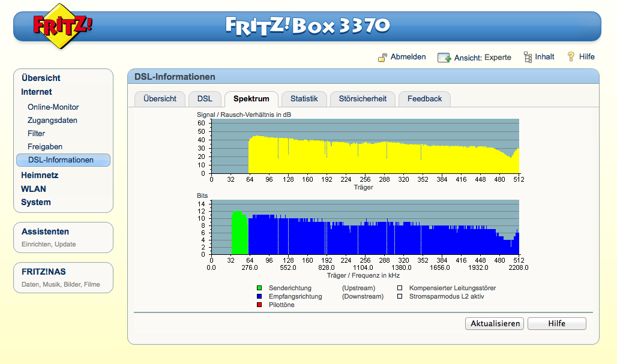
Task: Open Freigaben in the sidebar
Action: pyautogui.click(x=45, y=147)
